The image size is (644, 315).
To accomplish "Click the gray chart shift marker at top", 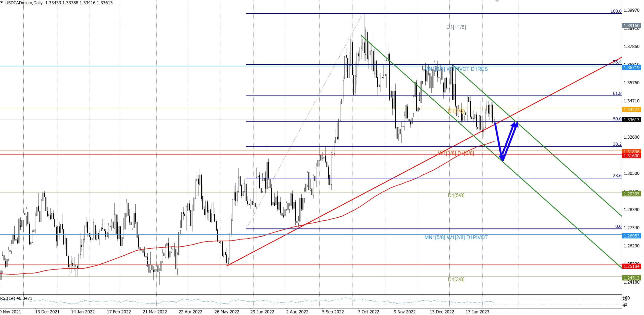I will (x=497, y=1).
